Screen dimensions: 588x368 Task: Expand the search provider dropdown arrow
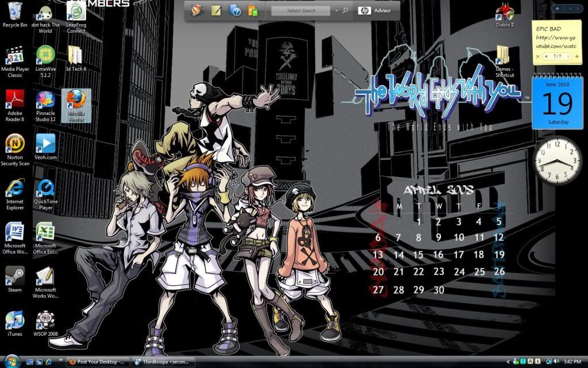tap(336, 10)
